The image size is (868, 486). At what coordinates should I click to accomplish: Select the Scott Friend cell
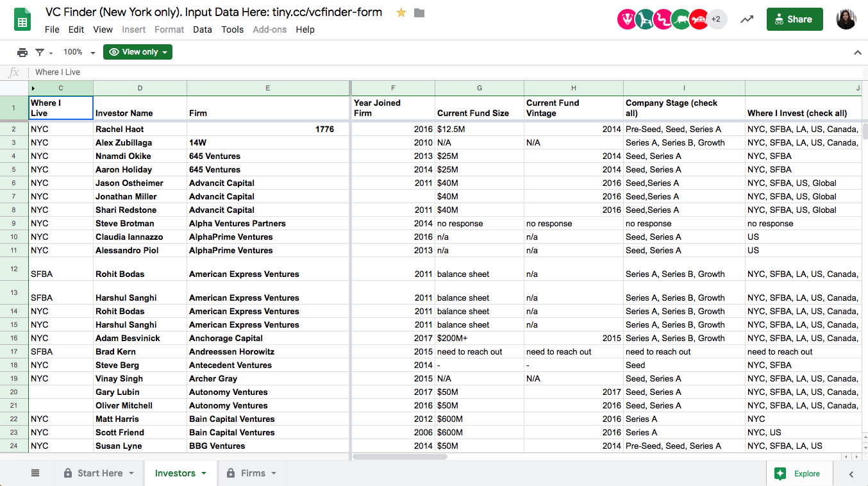point(140,432)
